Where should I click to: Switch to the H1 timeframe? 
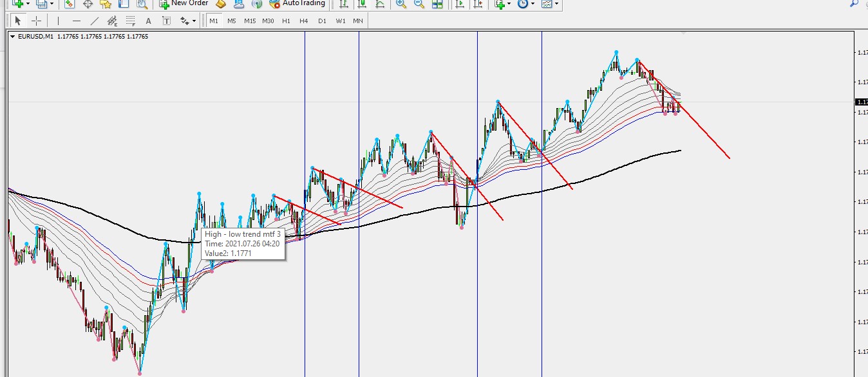[286, 21]
